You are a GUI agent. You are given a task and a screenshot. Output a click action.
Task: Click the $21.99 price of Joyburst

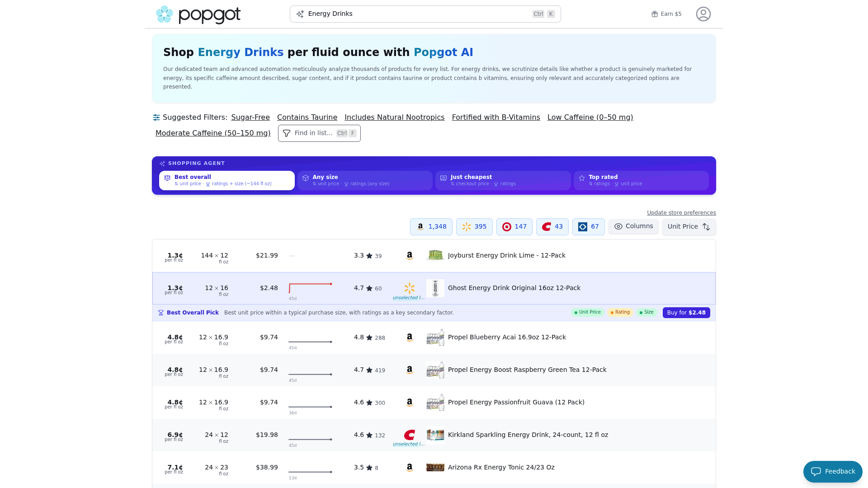click(267, 256)
